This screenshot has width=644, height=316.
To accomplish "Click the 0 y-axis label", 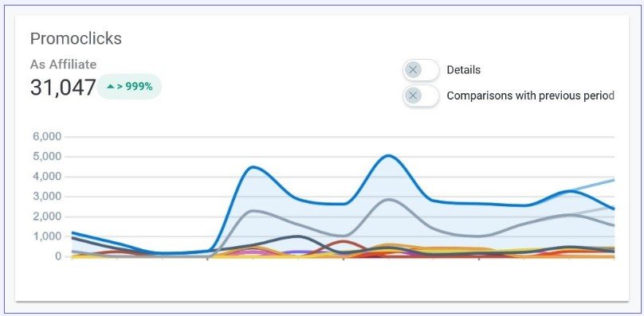I will [x=58, y=256].
